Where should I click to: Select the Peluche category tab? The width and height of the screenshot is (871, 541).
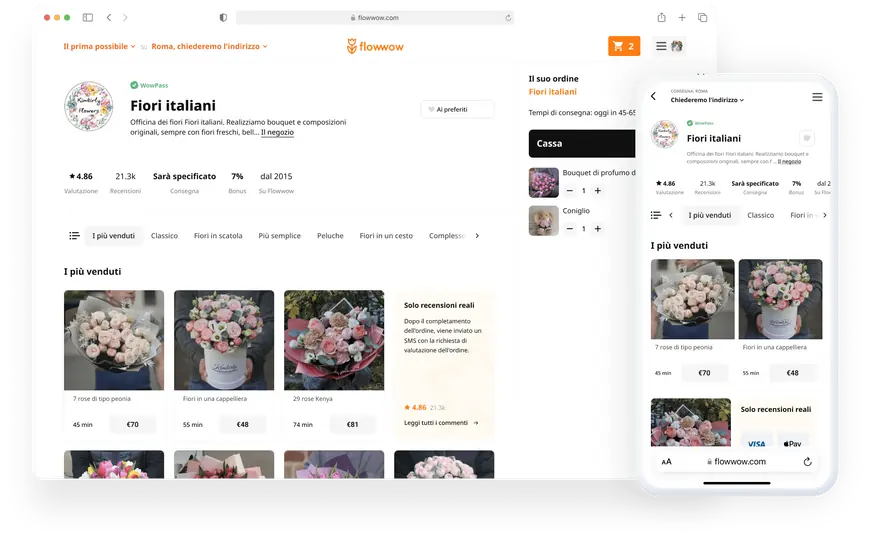tap(330, 236)
